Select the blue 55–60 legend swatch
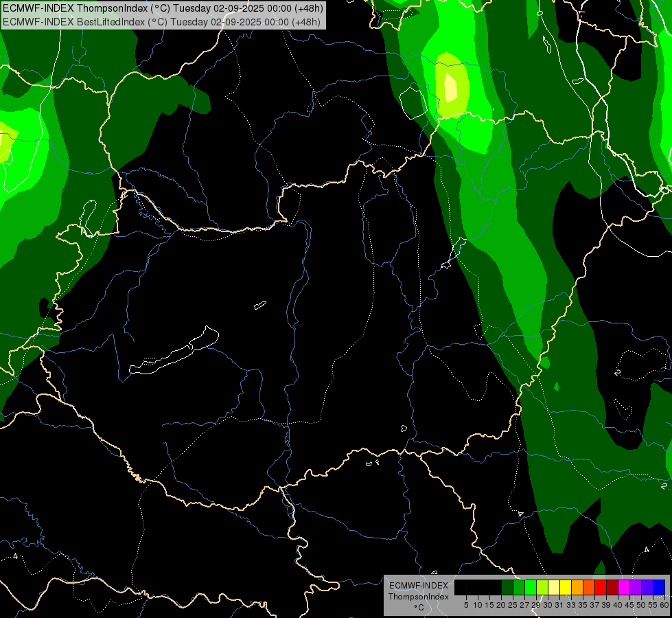Viewport: 672px width, 618px height. pyautogui.click(x=659, y=587)
